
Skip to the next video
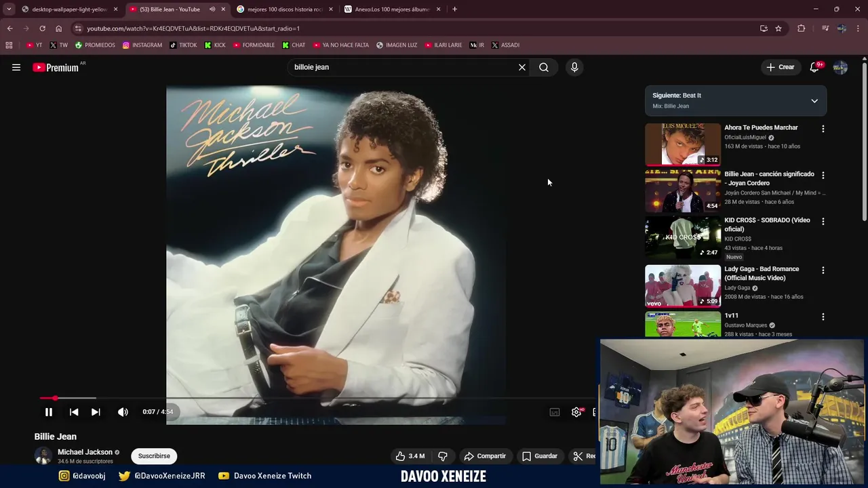tap(96, 411)
